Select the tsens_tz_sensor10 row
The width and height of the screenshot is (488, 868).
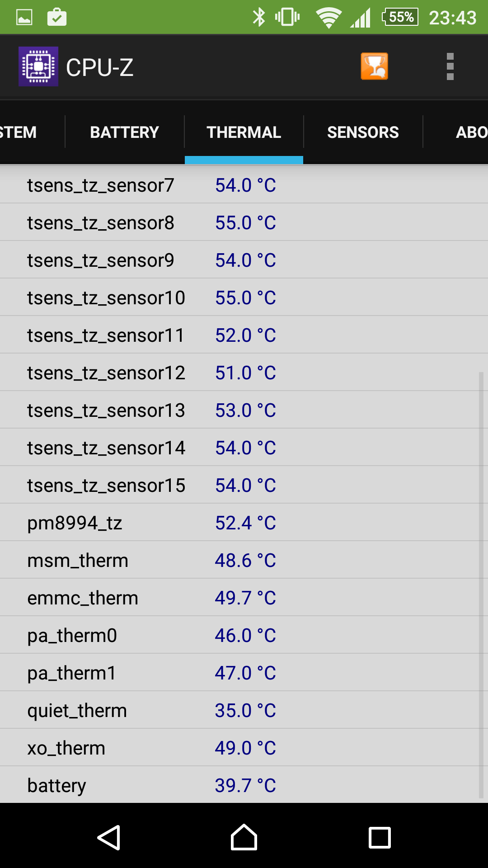click(x=244, y=297)
